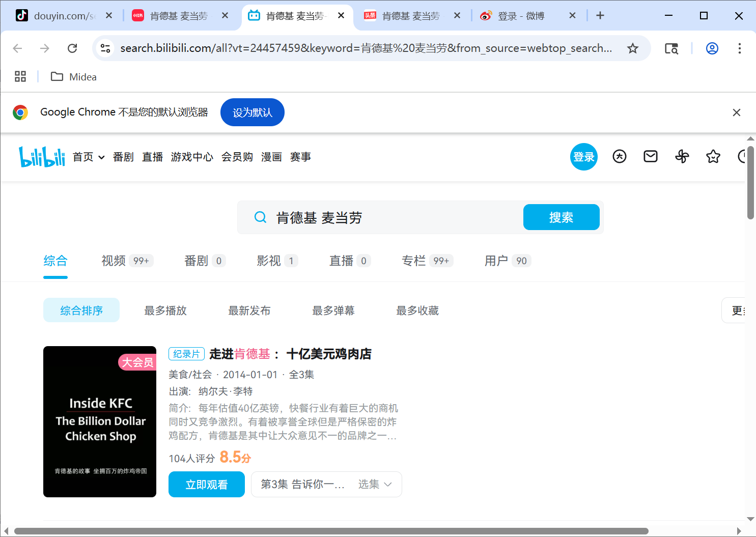The width and height of the screenshot is (756, 537).
Task: Open 赛事 in navigation
Action: pos(300,157)
